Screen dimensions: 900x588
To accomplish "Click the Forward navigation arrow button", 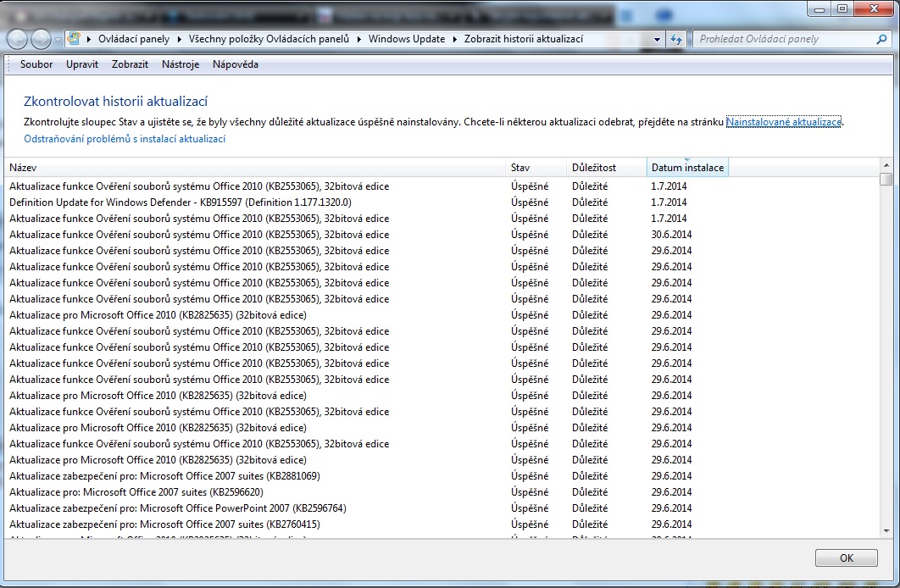I will coord(41,39).
